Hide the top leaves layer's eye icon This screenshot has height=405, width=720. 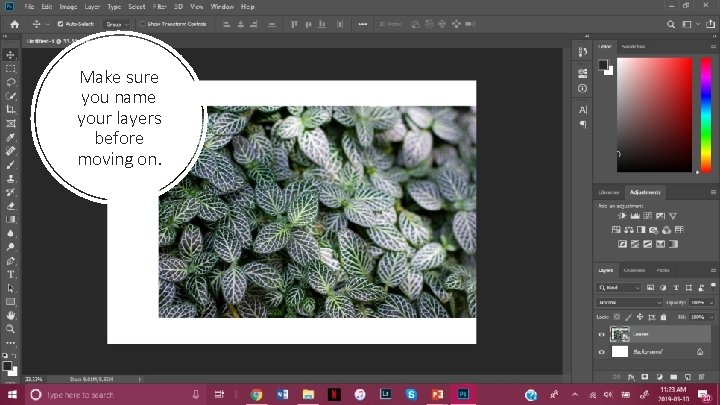(x=602, y=334)
